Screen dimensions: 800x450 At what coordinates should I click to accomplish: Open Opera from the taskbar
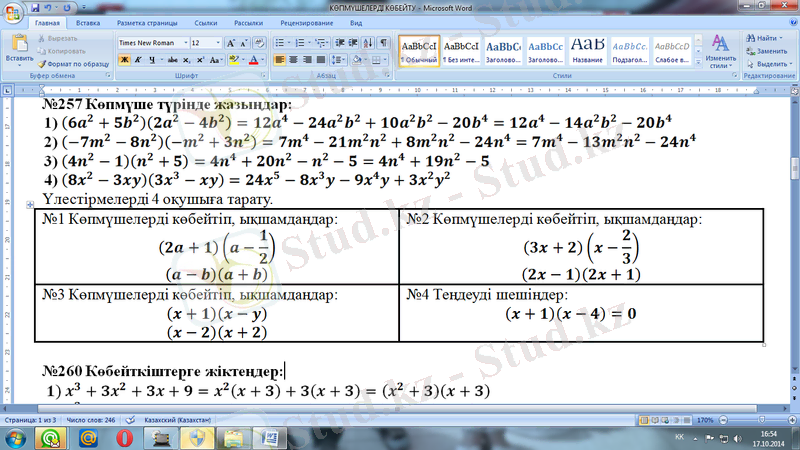[124, 437]
